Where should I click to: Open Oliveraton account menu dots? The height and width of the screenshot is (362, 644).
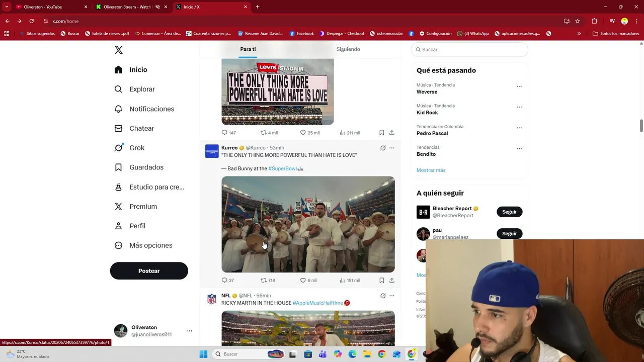(190, 331)
